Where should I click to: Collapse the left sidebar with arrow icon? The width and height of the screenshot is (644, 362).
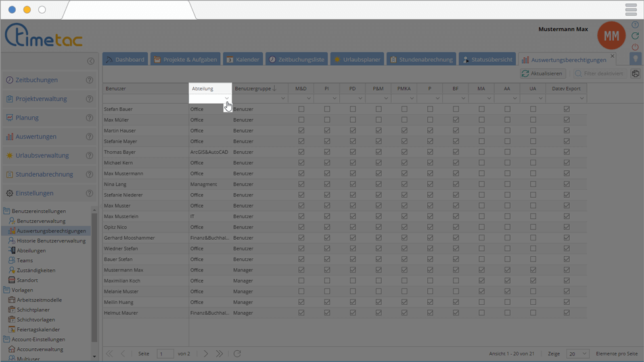(91, 61)
